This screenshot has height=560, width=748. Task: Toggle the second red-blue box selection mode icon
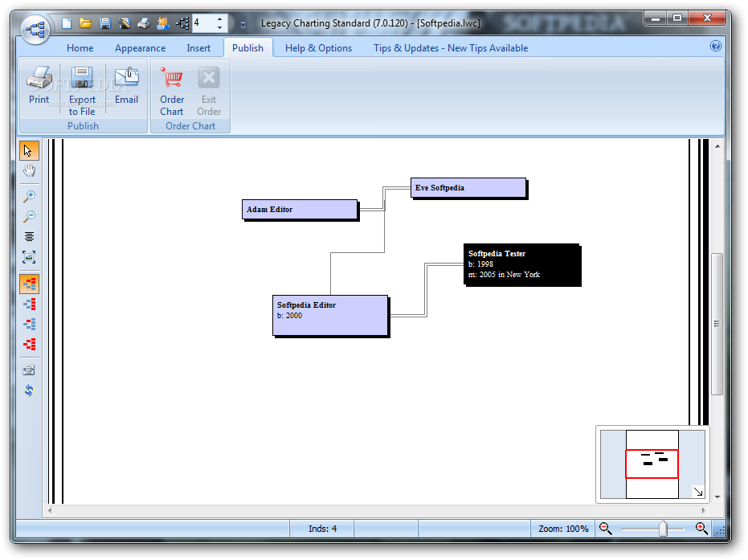coord(29,304)
